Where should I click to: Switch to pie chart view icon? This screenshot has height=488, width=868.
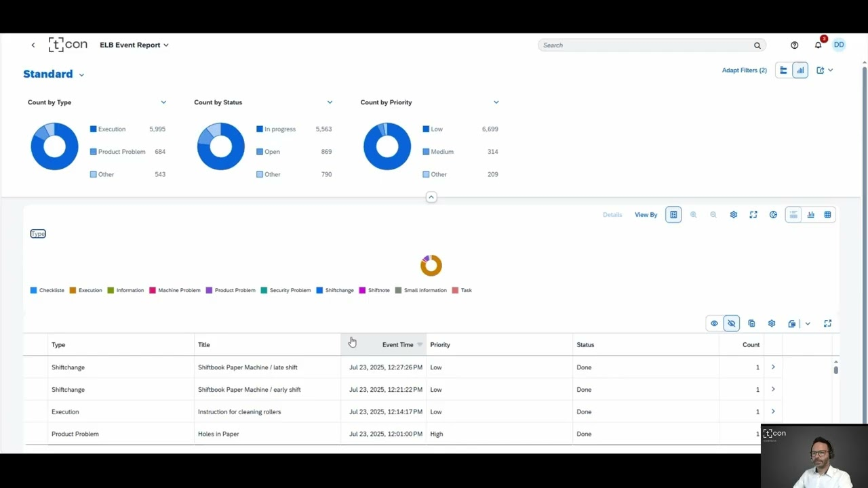coord(773,214)
